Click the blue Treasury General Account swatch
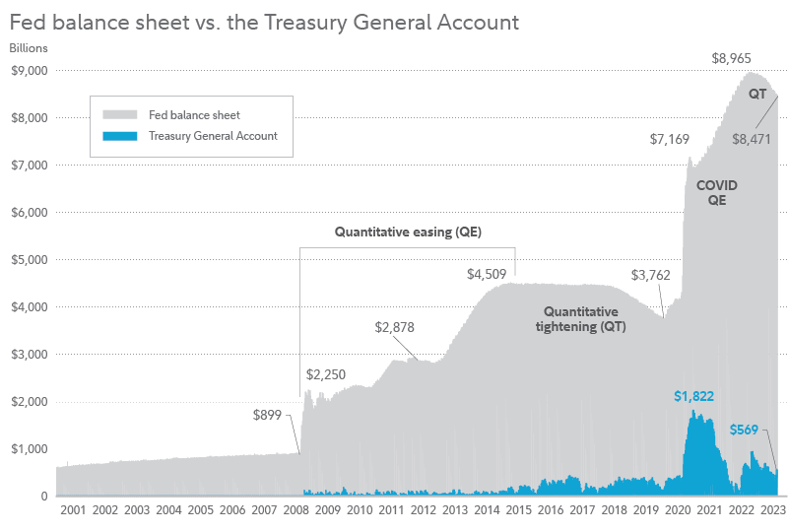The width and height of the screenshot is (788, 532). [x=121, y=136]
